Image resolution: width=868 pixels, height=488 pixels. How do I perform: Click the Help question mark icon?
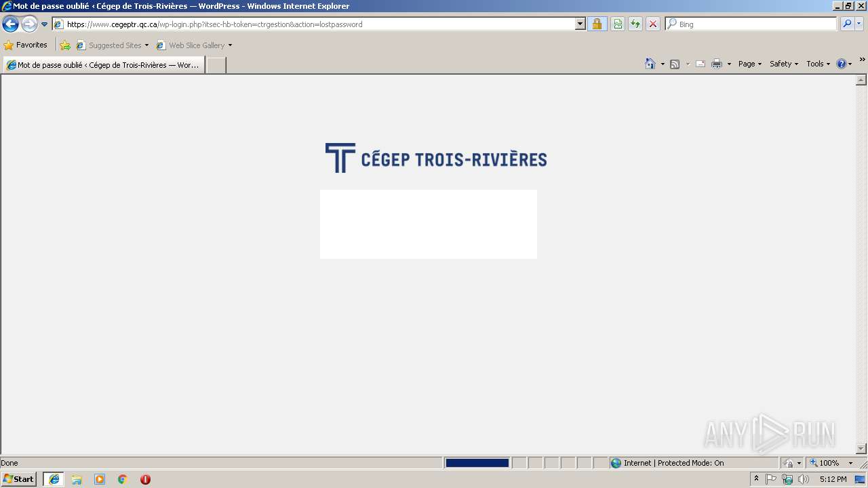(842, 64)
